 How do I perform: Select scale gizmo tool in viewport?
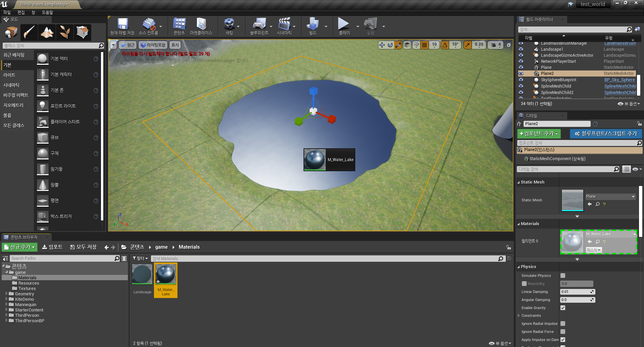click(398, 45)
